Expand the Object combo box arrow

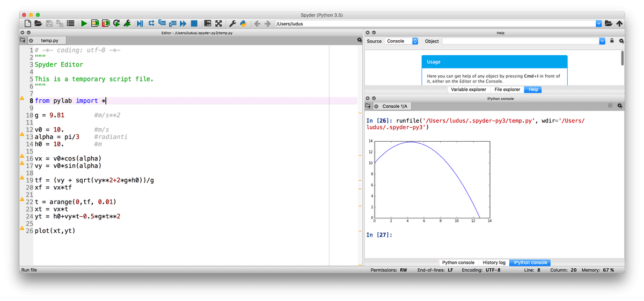tap(602, 41)
